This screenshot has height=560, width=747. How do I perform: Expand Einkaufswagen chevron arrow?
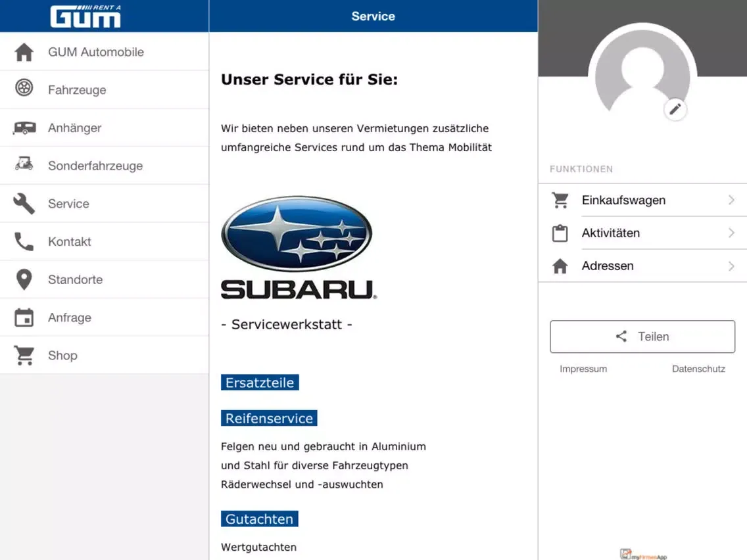click(731, 200)
